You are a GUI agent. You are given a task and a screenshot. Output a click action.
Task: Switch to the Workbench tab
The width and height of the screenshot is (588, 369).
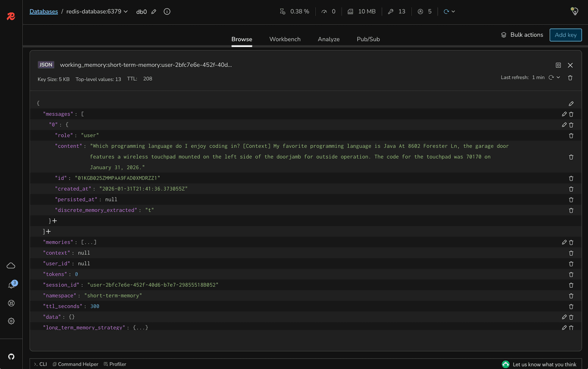[285, 39]
